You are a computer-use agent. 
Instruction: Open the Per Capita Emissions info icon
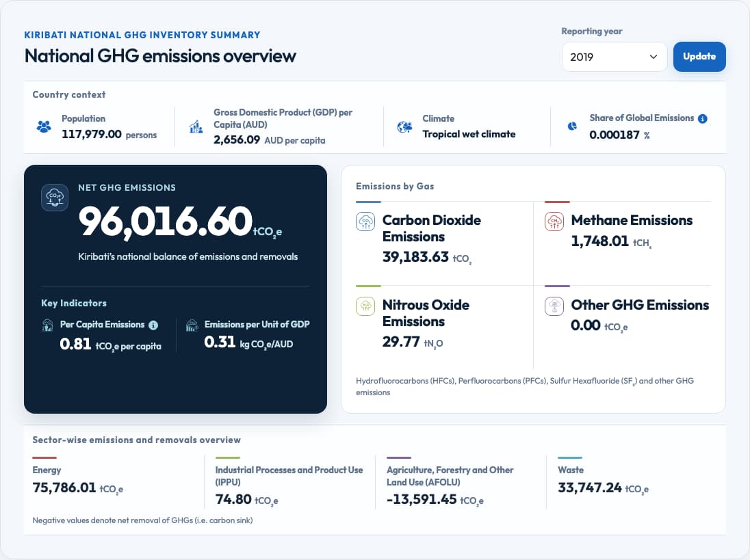pyautogui.click(x=153, y=325)
